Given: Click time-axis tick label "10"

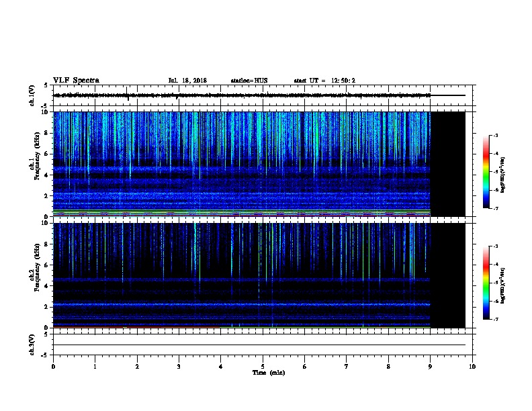Looking at the screenshot, I should [472, 367].
